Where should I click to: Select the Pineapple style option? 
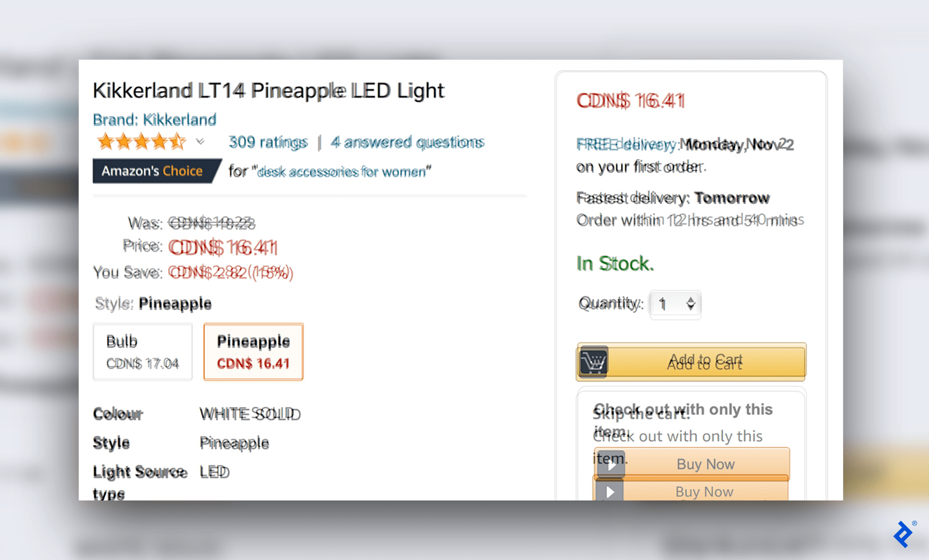click(x=253, y=352)
